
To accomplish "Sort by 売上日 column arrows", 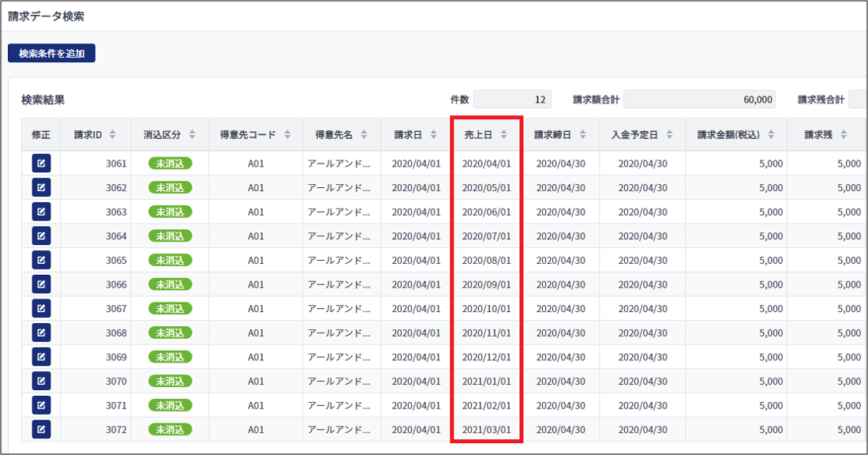I will [503, 134].
